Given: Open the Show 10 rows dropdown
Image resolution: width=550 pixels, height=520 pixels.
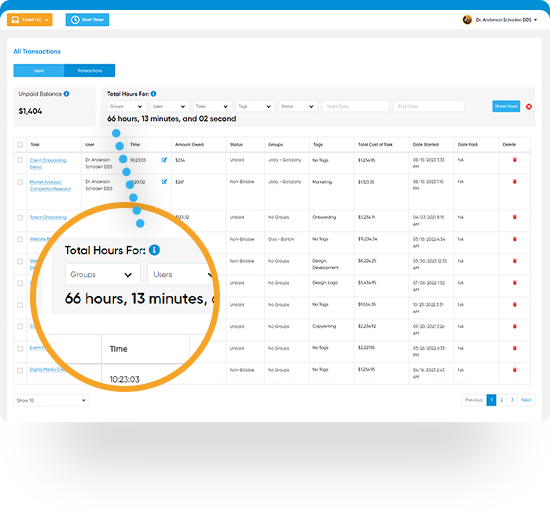Looking at the screenshot, I should (51, 400).
